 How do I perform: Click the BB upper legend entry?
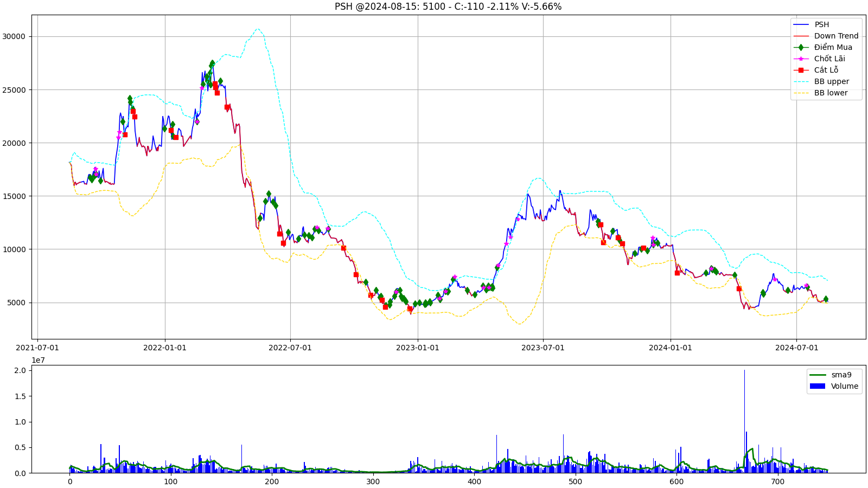pos(831,81)
